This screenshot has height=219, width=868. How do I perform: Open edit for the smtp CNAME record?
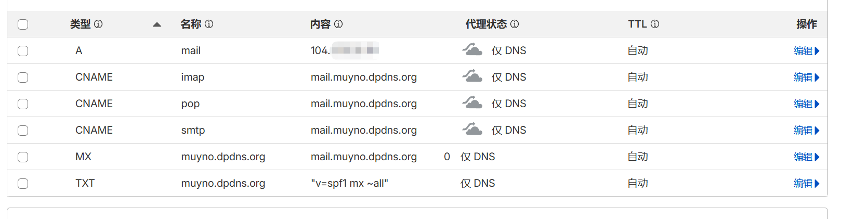(806, 131)
